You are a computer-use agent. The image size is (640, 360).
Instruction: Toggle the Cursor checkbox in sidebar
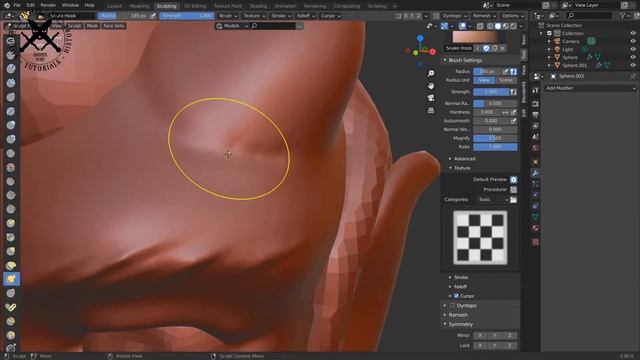456,296
